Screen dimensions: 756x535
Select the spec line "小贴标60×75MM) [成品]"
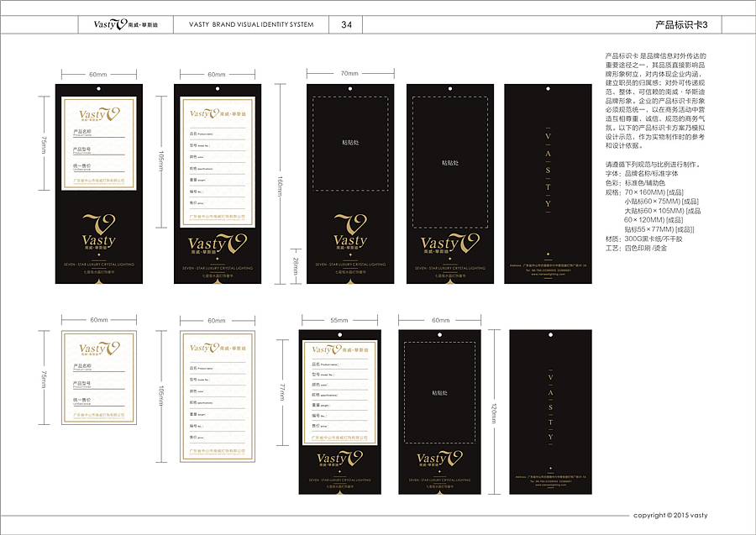pos(662,201)
